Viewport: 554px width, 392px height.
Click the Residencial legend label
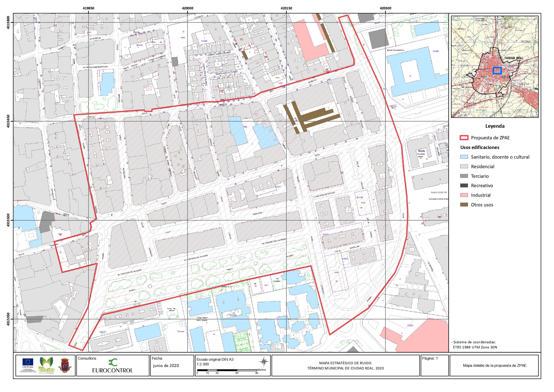(x=483, y=167)
